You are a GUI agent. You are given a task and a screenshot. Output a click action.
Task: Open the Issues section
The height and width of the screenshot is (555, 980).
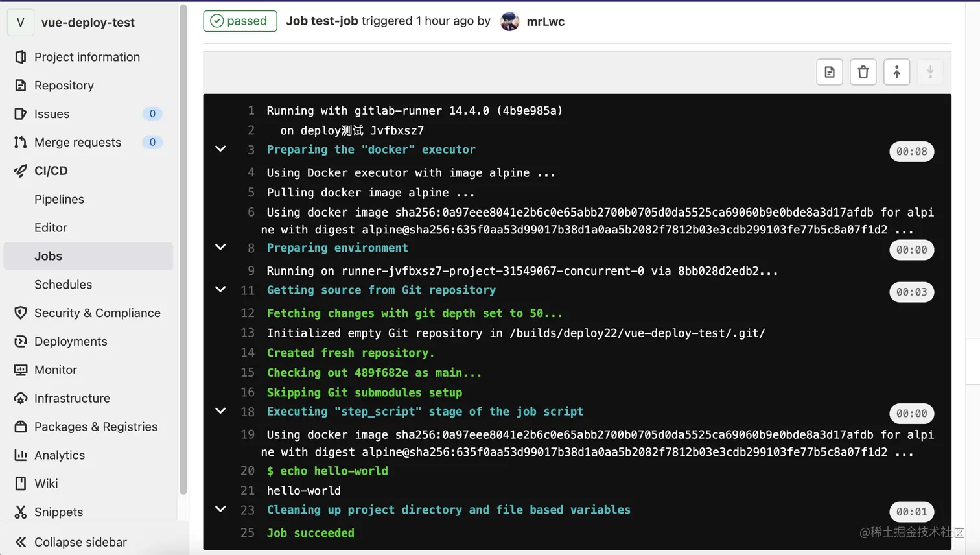pyautogui.click(x=52, y=113)
